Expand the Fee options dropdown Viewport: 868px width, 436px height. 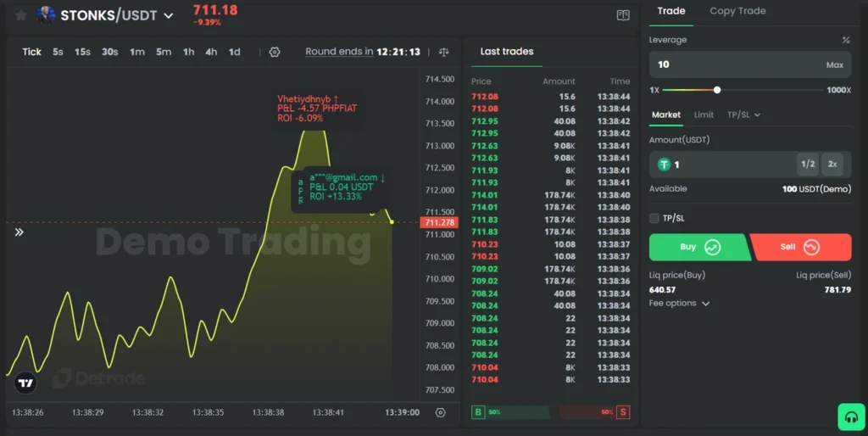tap(679, 304)
